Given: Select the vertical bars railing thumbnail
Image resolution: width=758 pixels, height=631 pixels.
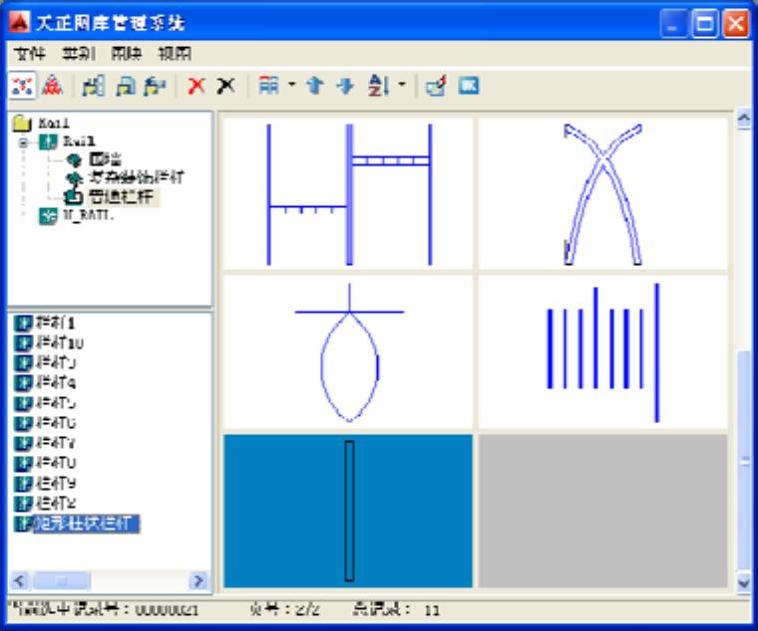Looking at the screenshot, I should click(x=603, y=352).
